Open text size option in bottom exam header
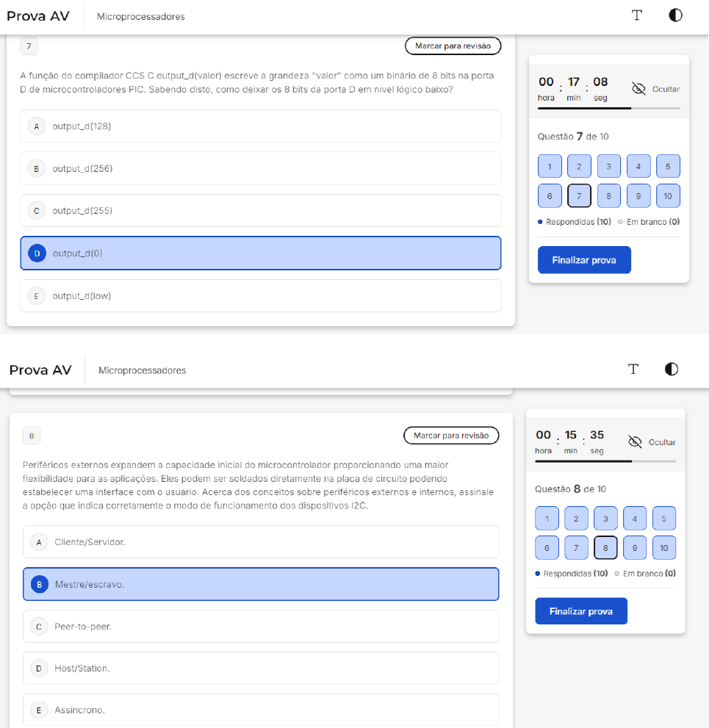This screenshot has width=709, height=728. point(633,369)
